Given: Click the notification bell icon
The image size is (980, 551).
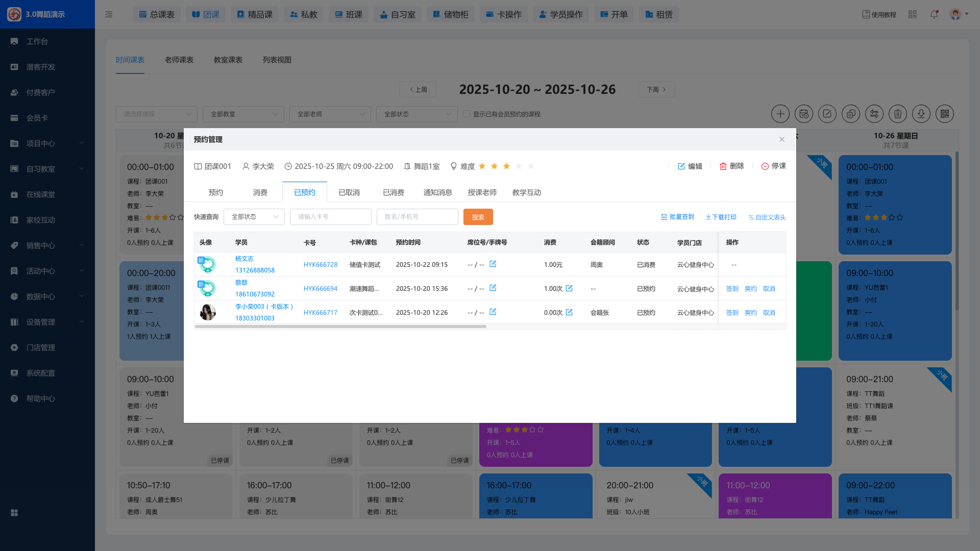Looking at the screenshot, I should [934, 14].
